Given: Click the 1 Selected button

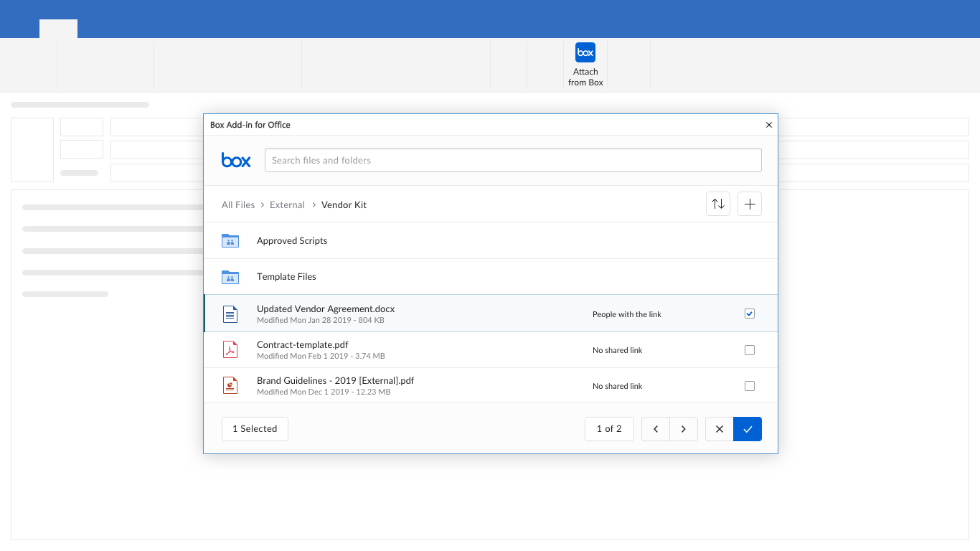Looking at the screenshot, I should click(255, 429).
